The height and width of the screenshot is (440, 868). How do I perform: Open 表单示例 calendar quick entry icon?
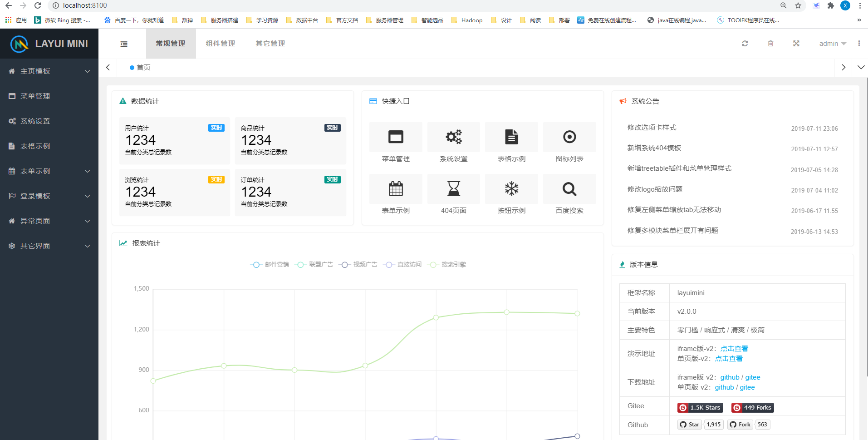point(396,188)
